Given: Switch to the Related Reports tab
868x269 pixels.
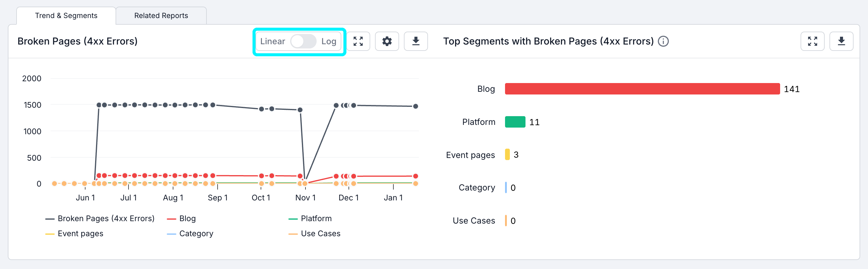Looking at the screenshot, I should click(x=161, y=15).
